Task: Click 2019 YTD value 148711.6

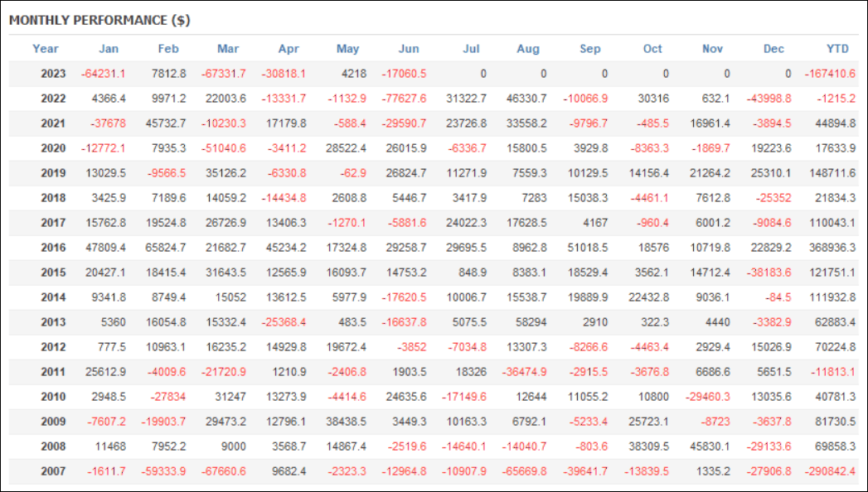Action: (832, 173)
